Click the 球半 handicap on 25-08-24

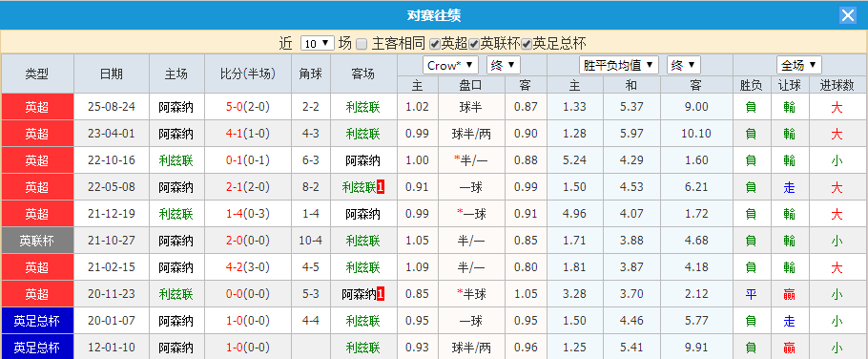[x=471, y=107]
